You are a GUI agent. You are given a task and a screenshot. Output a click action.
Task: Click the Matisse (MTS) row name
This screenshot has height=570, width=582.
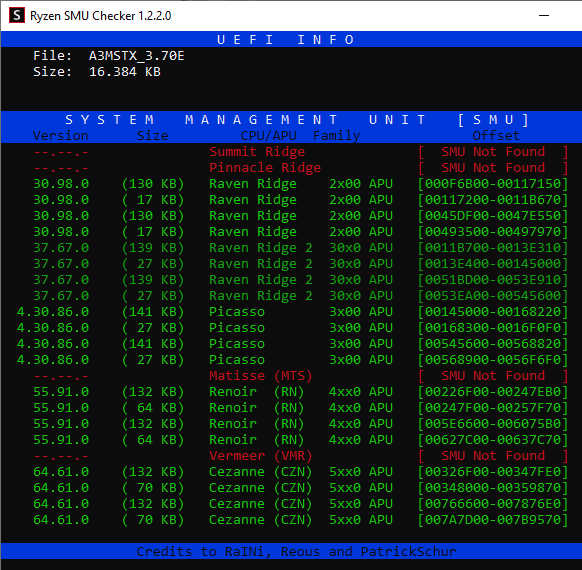261,376
